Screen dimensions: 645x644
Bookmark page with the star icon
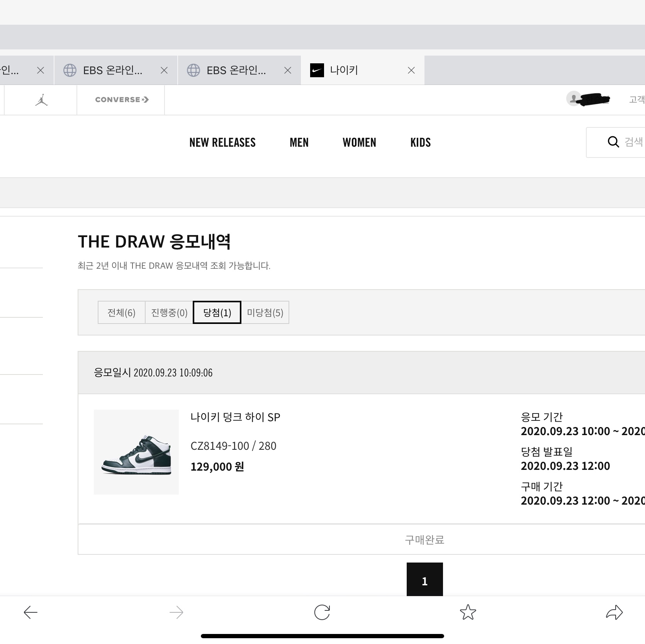pyautogui.click(x=468, y=612)
